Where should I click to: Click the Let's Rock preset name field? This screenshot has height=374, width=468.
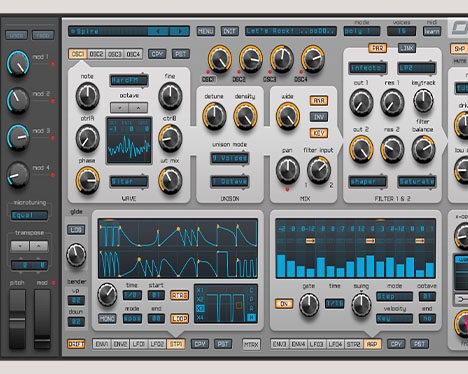coord(291,31)
